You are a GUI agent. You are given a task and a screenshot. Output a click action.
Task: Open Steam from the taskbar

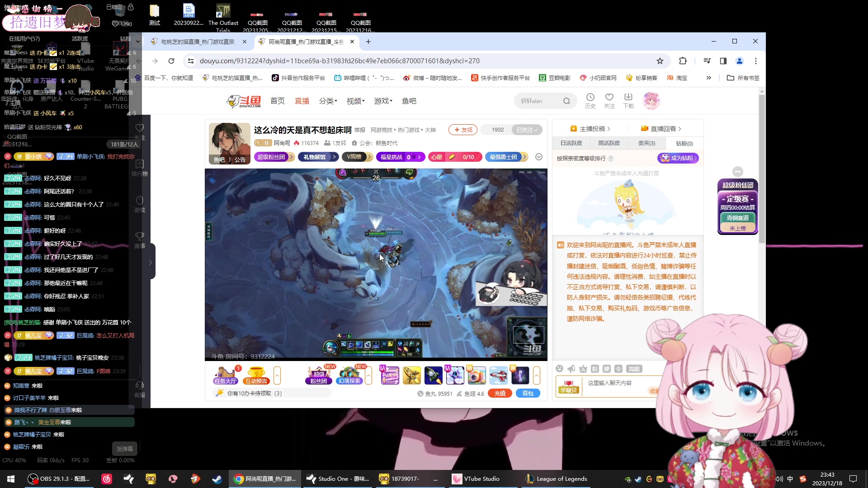pos(217,479)
